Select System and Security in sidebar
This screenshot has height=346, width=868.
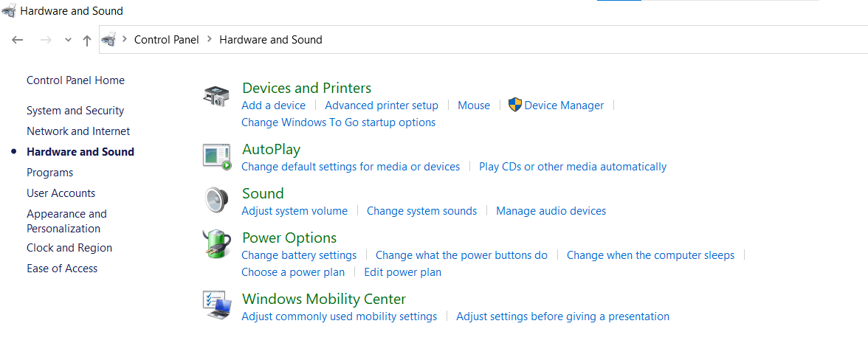point(75,111)
